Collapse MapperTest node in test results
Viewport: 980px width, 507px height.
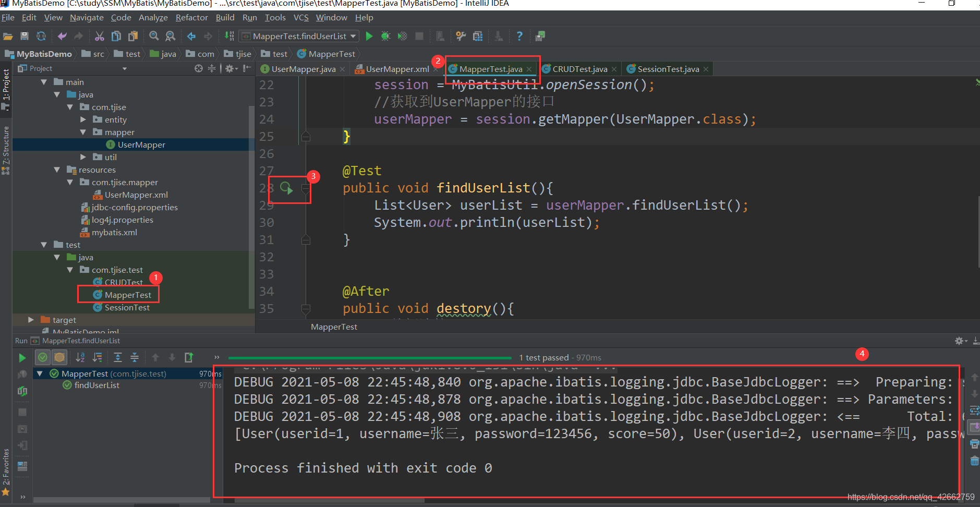coord(40,373)
